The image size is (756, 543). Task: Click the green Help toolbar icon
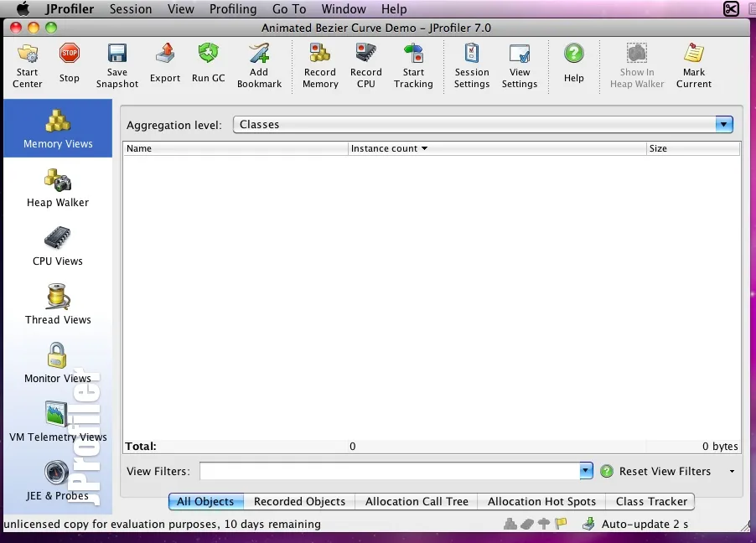pos(574,54)
